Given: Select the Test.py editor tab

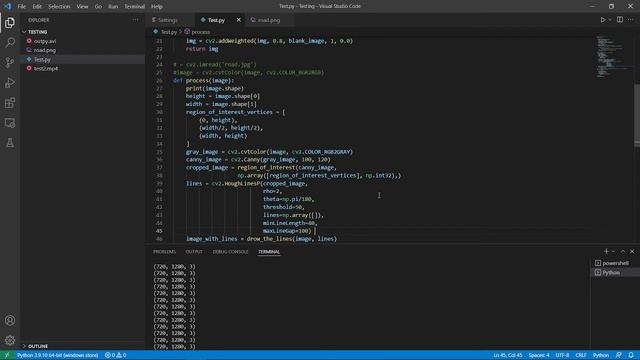Looking at the screenshot, I should (216, 20).
